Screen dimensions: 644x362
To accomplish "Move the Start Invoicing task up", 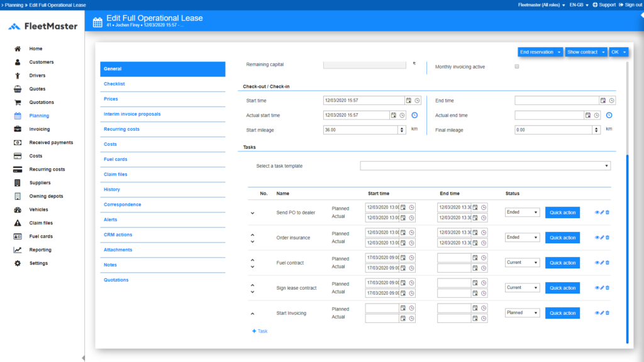I will [252, 313].
